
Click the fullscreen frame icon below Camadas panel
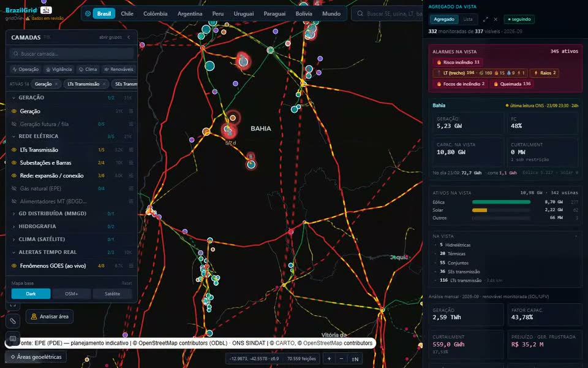13,305
